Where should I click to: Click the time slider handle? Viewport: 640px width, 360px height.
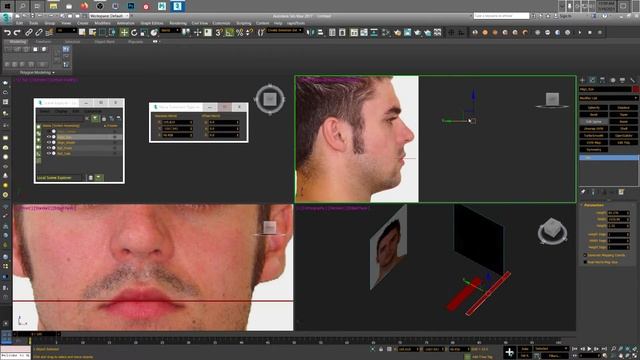36,334
